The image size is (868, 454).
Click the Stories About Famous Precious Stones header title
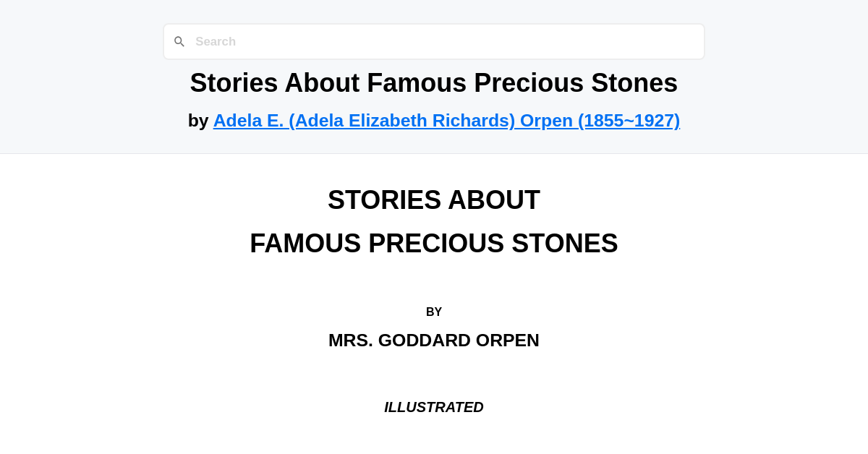pyautogui.click(x=434, y=82)
